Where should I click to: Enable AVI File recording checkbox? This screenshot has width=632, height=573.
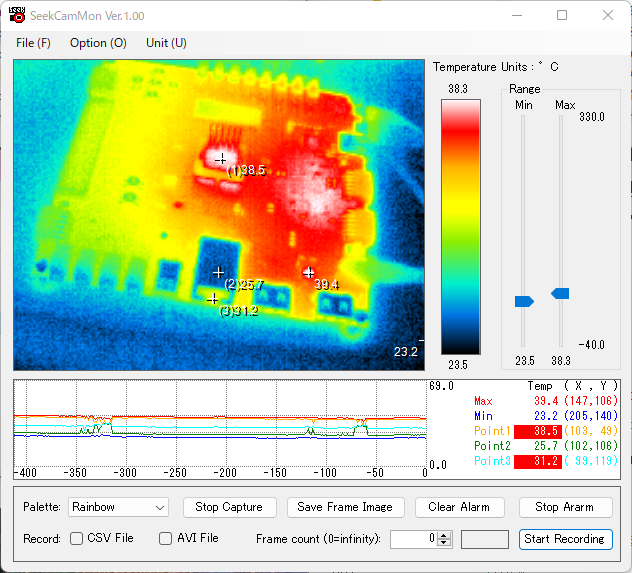click(x=166, y=539)
